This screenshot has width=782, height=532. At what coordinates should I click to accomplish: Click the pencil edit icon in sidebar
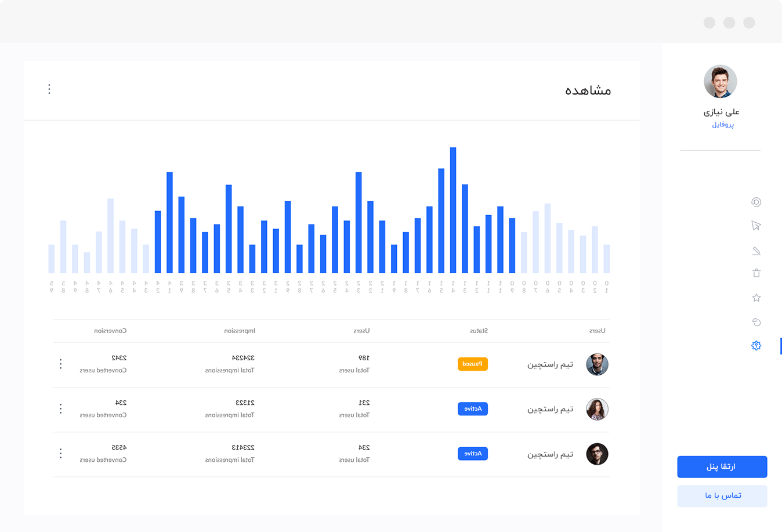tap(756, 251)
